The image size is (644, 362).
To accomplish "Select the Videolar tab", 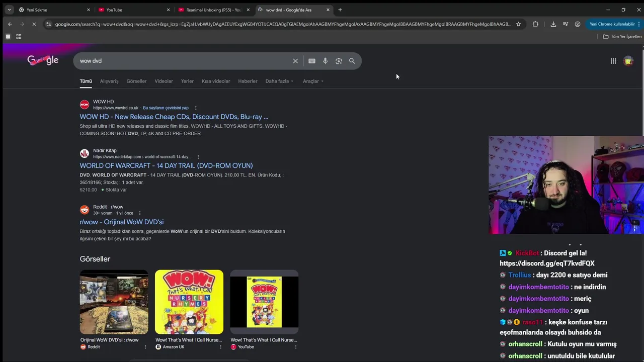I will [164, 81].
